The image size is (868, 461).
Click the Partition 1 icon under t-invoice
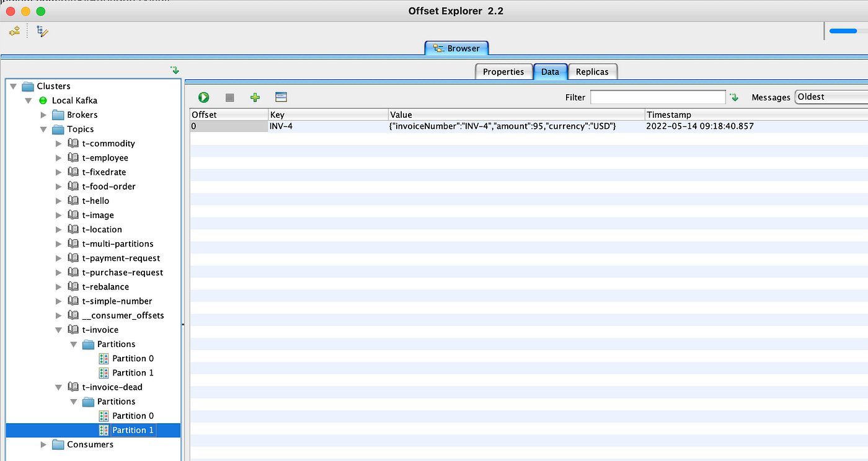pyautogui.click(x=104, y=372)
